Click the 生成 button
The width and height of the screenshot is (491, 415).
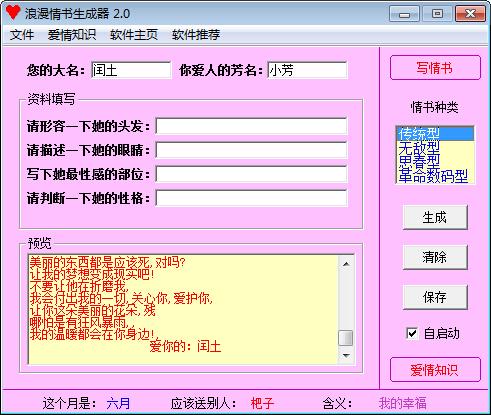[435, 217]
